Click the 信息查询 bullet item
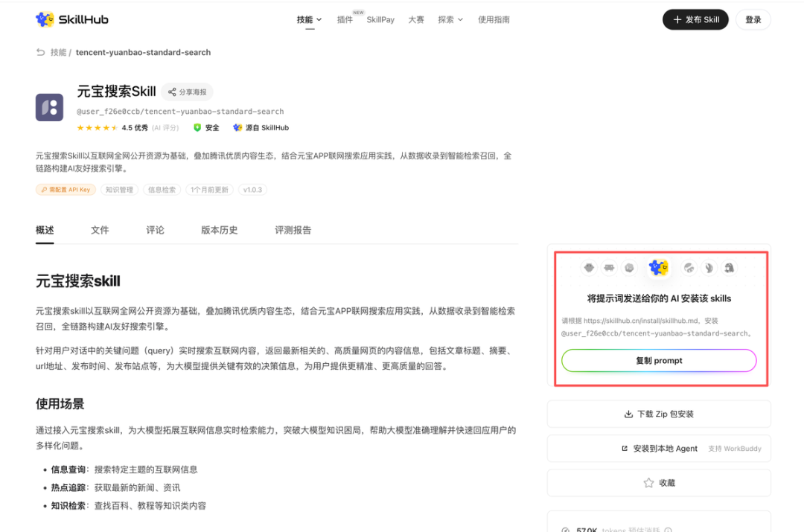 (x=124, y=469)
